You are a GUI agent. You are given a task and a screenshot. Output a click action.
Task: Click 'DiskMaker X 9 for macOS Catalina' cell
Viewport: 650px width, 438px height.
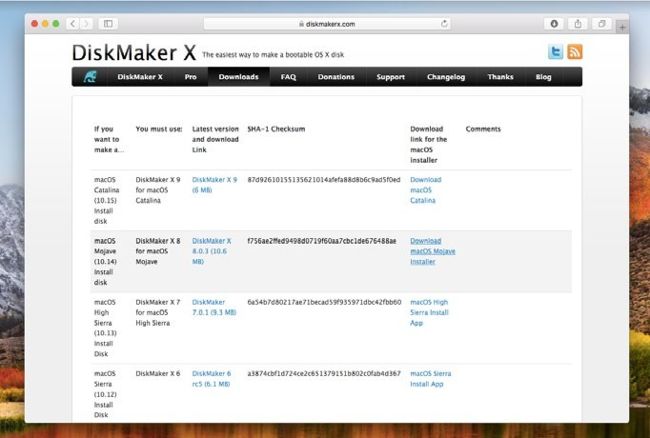[x=158, y=190]
